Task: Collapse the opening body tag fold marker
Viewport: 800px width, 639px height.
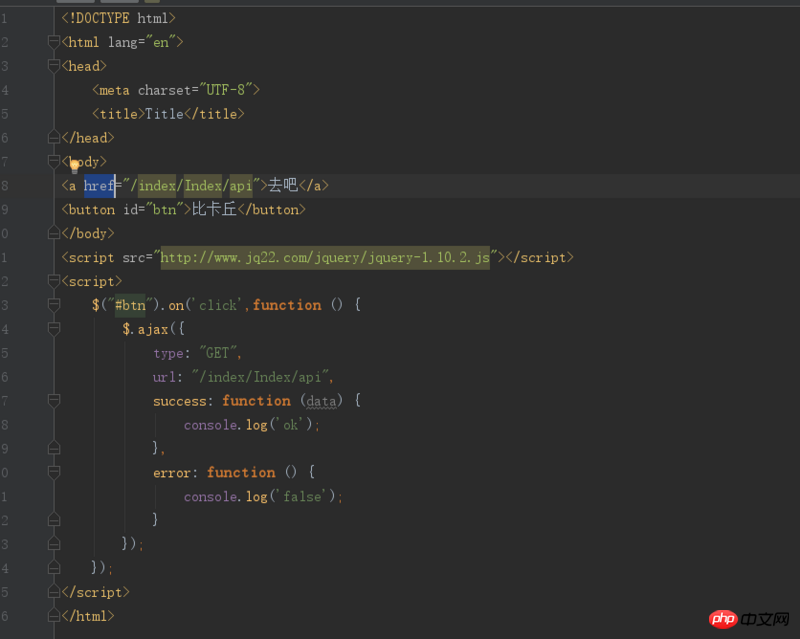Action: tap(54, 161)
